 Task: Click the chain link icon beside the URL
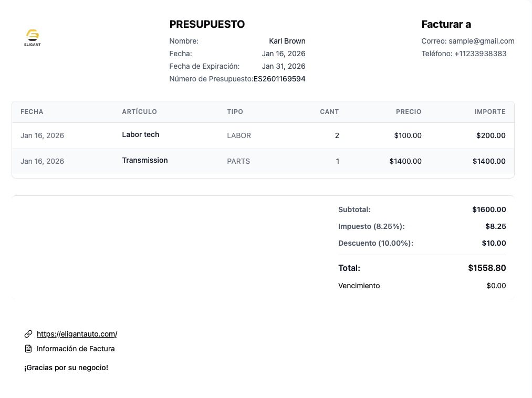[28, 334]
